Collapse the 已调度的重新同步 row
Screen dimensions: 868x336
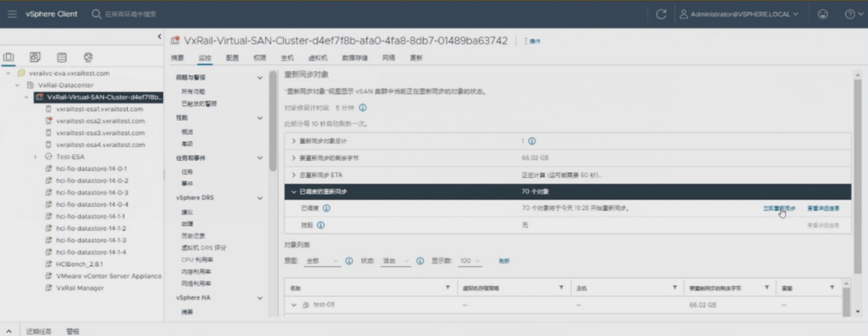294,191
